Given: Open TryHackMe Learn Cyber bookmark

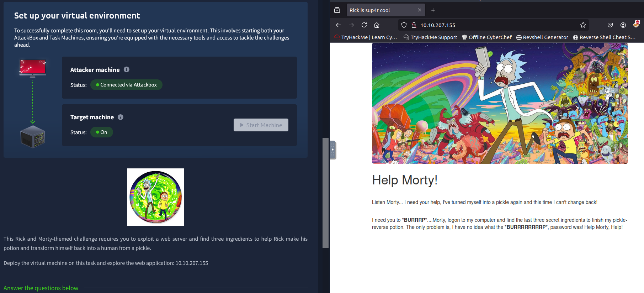Looking at the screenshot, I should [366, 37].
